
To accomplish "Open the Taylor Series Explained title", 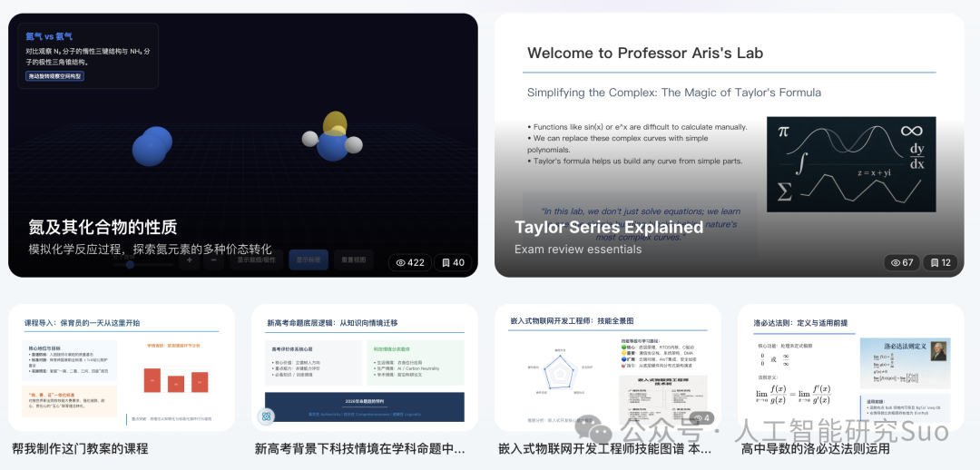I will (609, 227).
